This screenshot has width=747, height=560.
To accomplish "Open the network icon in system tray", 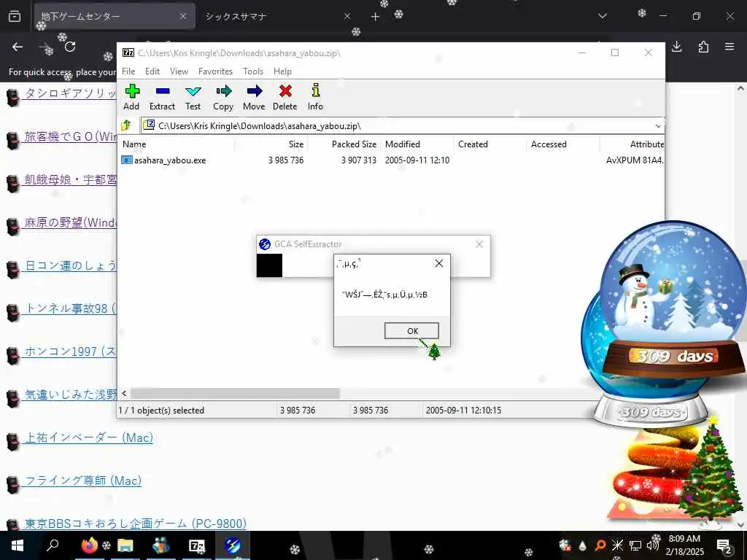I will point(635,545).
